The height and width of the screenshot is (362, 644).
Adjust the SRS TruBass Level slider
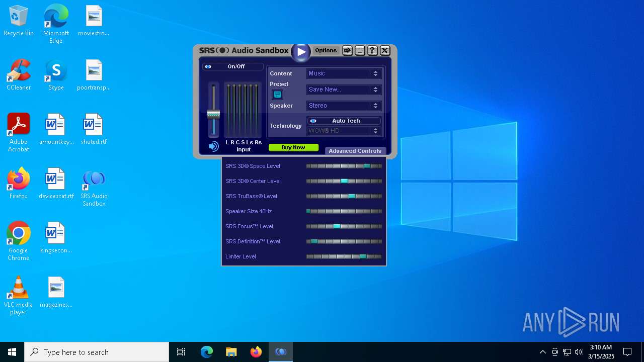pyautogui.click(x=344, y=196)
